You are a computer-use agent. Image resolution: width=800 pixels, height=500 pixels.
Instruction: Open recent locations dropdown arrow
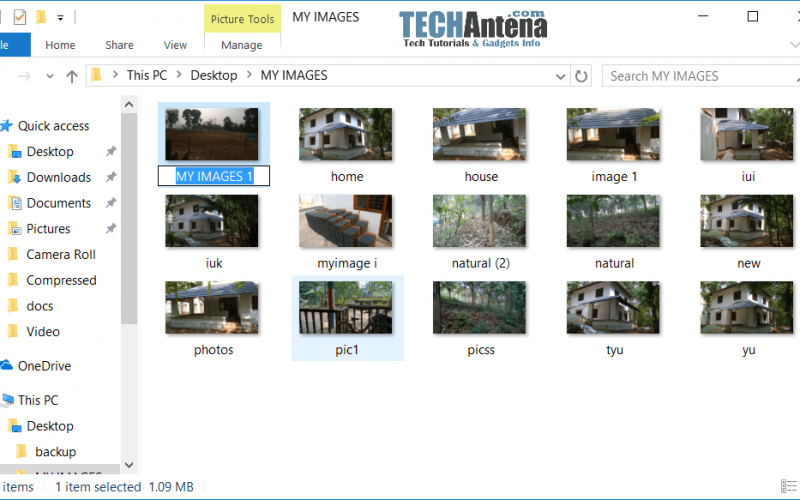click(50, 77)
